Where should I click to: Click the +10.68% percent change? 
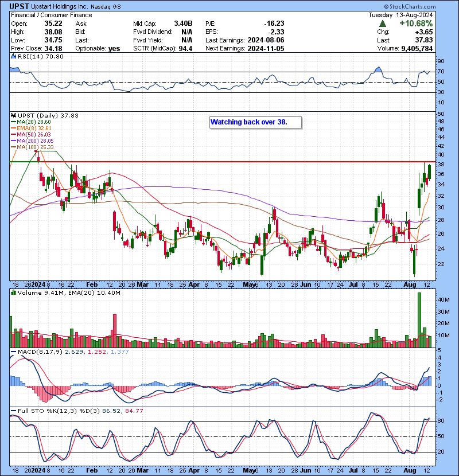[x=416, y=24]
